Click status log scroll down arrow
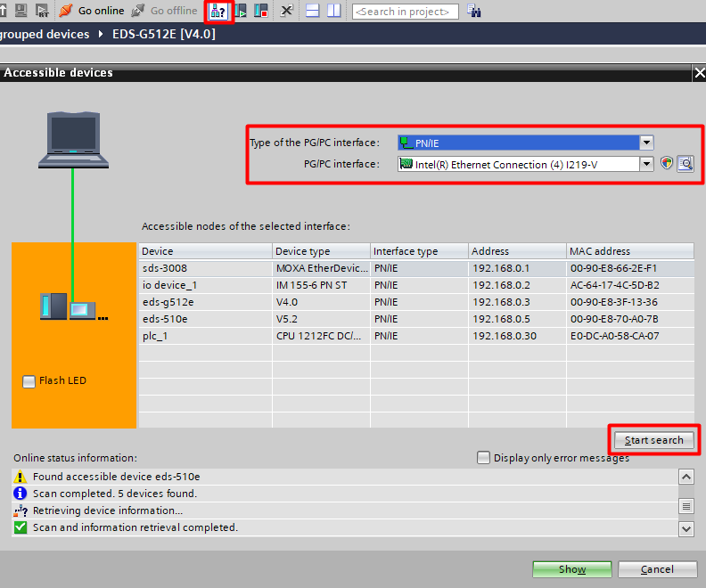The height and width of the screenshot is (588, 706). pyautogui.click(x=686, y=528)
